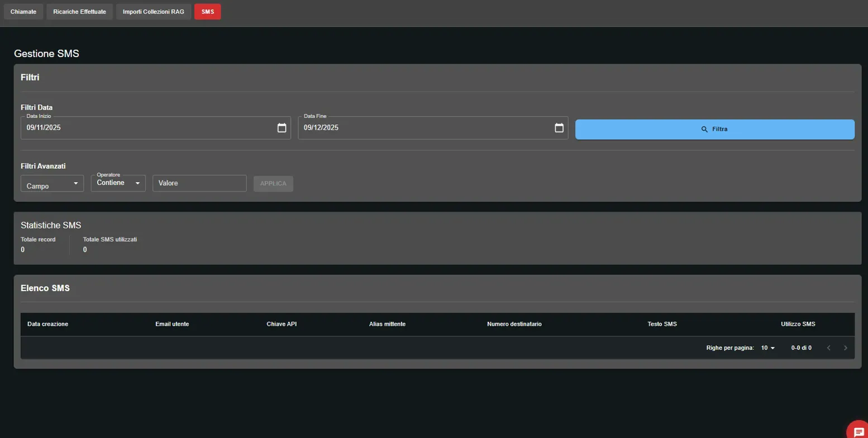This screenshot has height=438, width=868.
Task: Sort by Numero destinatario column header
Action: [514, 324]
